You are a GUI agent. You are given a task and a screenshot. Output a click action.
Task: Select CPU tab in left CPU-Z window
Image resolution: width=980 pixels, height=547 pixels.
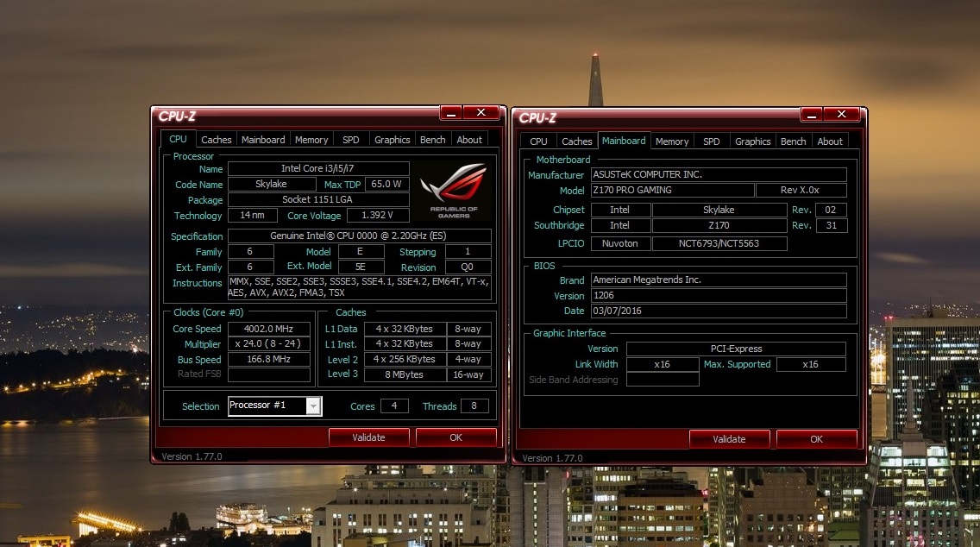click(178, 139)
